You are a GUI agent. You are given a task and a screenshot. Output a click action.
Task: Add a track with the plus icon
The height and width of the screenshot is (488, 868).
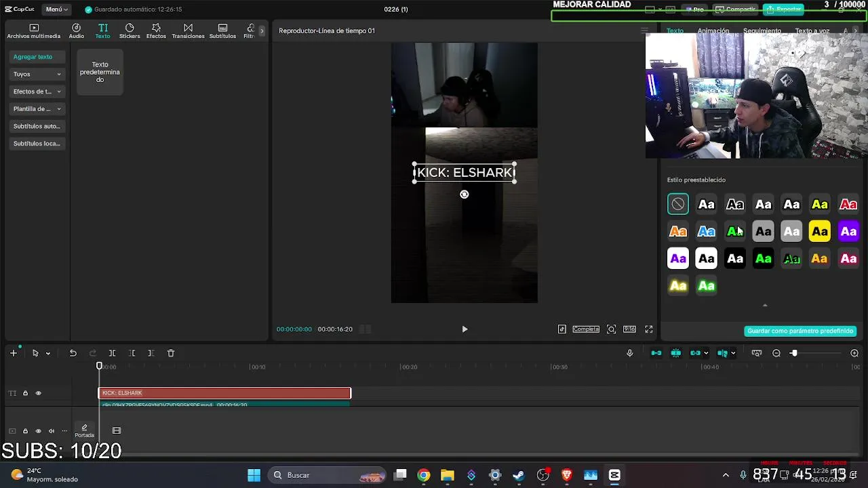point(13,353)
